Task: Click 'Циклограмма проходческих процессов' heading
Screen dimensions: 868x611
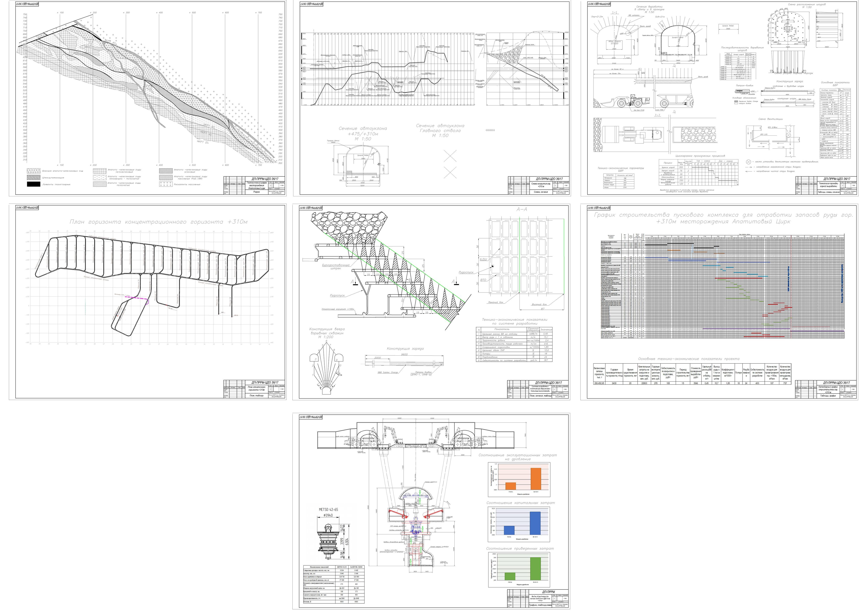Action: point(700,156)
